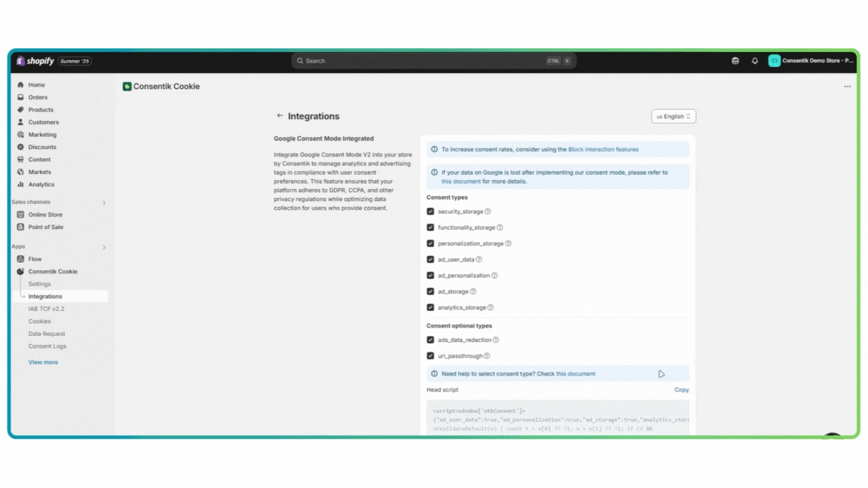Click help icon next to ads_data_redaction
The width and height of the screenshot is (868, 488).
pyautogui.click(x=496, y=340)
